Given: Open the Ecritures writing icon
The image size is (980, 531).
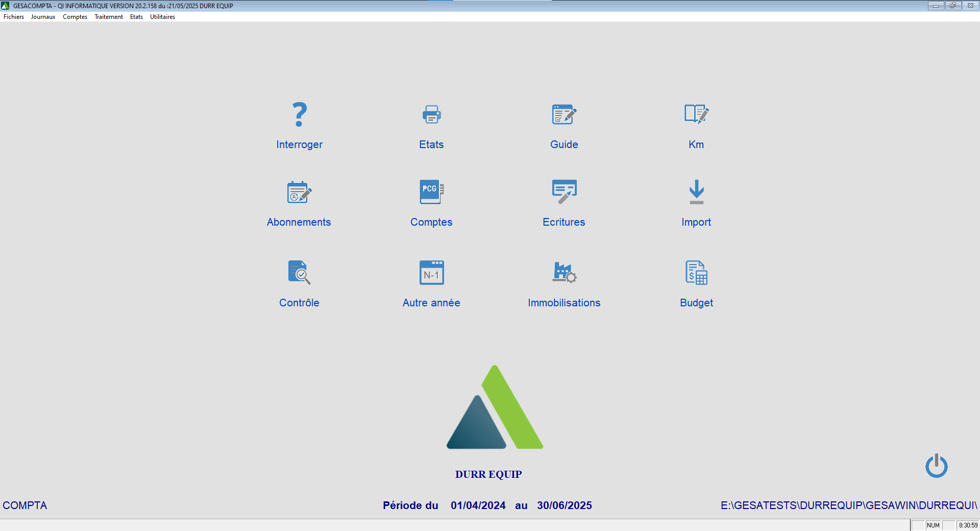Looking at the screenshot, I should [x=564, y=192].
